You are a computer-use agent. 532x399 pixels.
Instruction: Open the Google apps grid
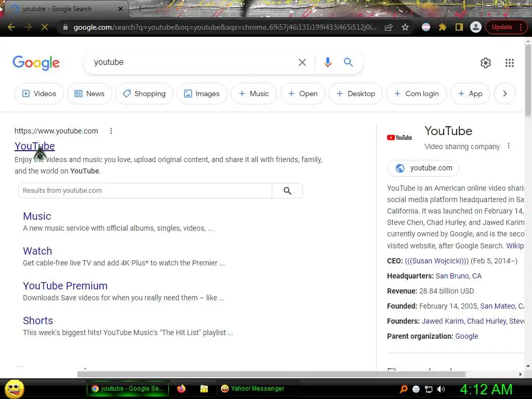click(x=509, y=63)
